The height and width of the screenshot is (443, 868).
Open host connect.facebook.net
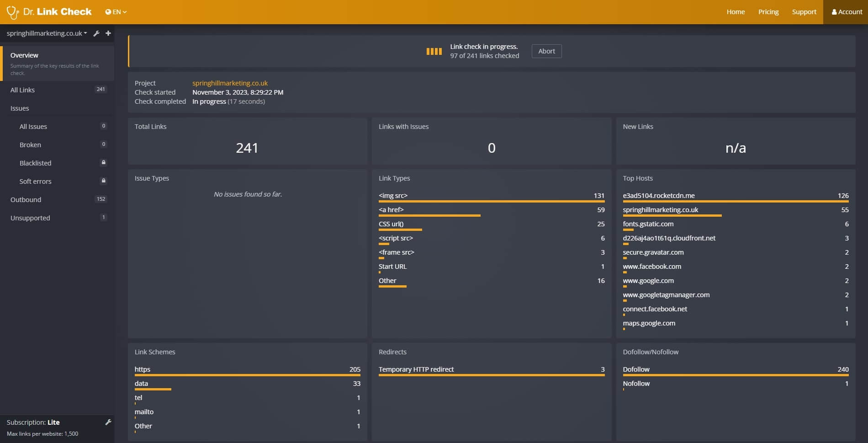655,309
